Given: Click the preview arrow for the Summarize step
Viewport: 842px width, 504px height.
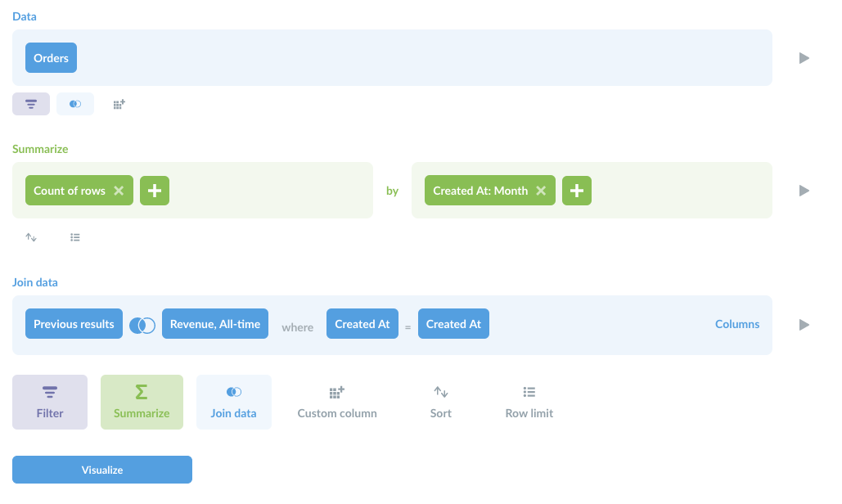Looking at the screenshot, I should click(804, 191).
